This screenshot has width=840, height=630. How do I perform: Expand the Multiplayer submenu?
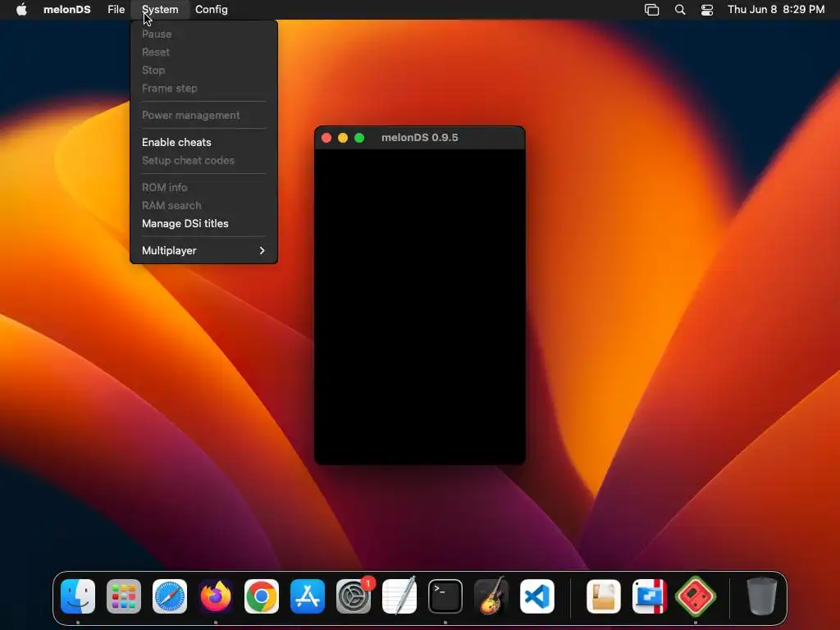tap(203, 251)
